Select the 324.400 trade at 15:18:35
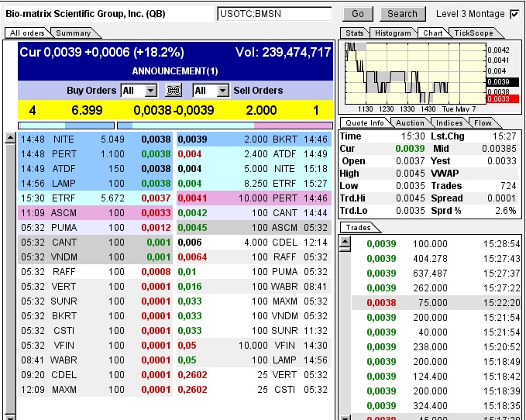Screen dimensions: 526x420 click(436, 406)
